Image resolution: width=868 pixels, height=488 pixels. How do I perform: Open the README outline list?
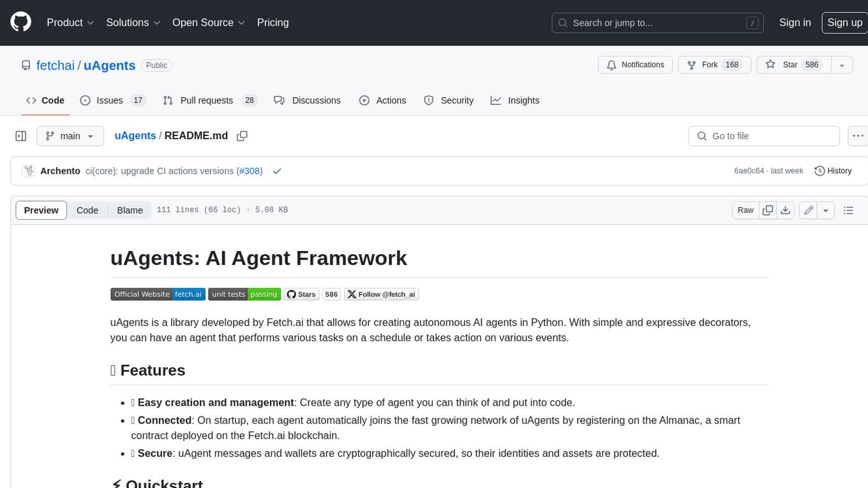(848, 210)
